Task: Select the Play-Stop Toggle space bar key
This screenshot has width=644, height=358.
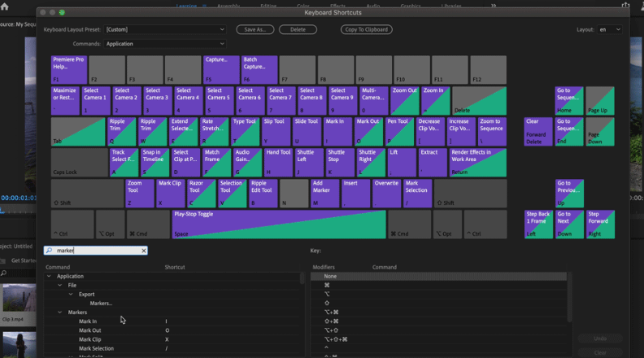Action: click(278, 224)
